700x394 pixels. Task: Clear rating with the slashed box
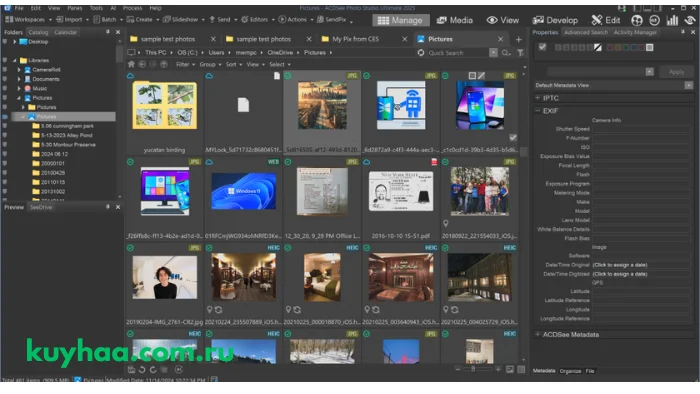pos(598,47)
